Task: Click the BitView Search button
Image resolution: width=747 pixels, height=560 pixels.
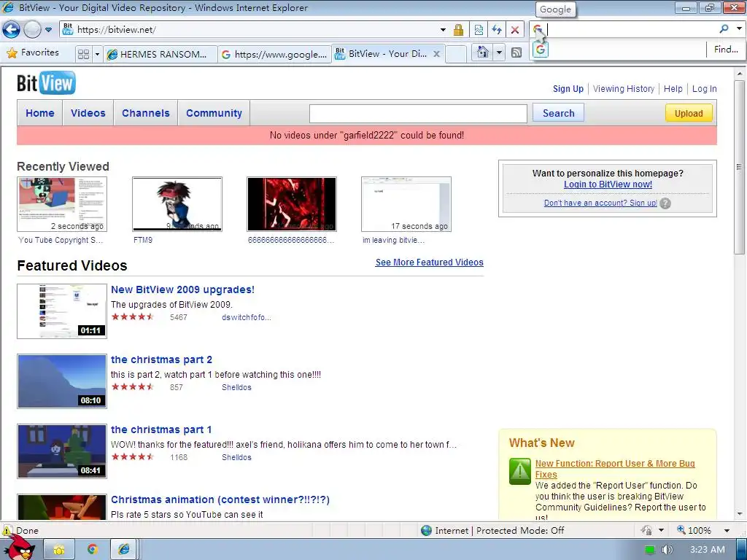Action: tap(558, 113)
